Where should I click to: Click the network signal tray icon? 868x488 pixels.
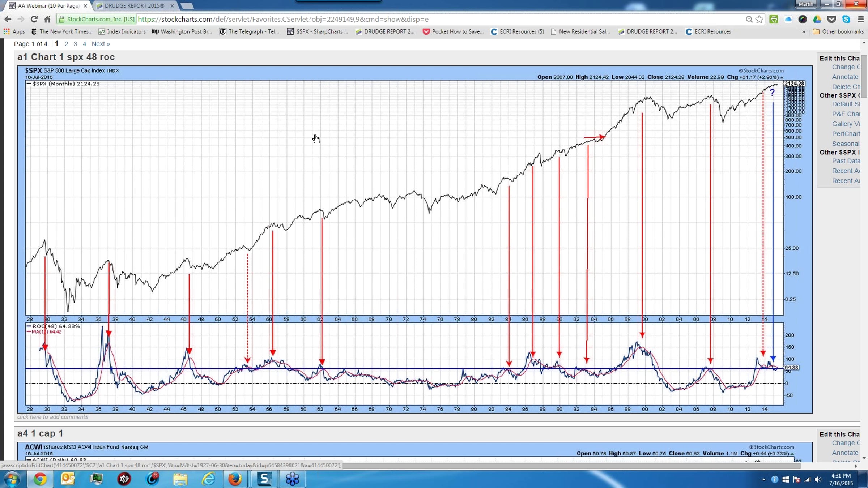(x=807, y=479)
